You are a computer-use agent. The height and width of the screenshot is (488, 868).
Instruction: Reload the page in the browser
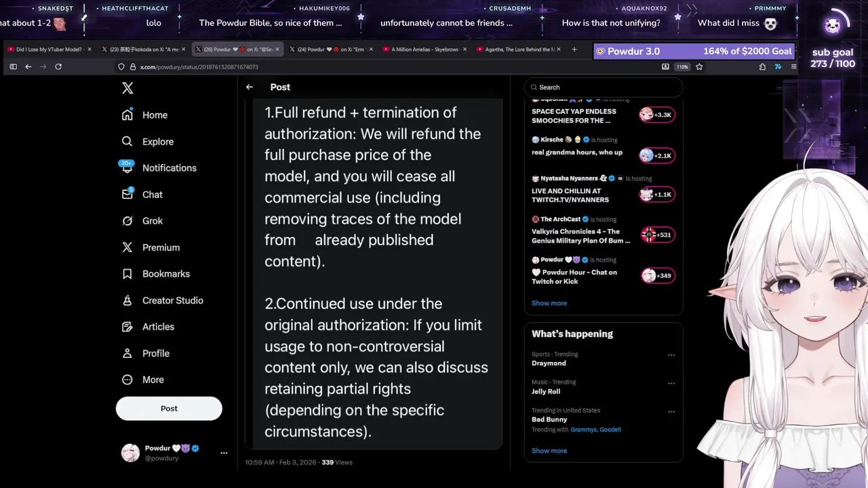pyautogui.click(x=58, y=66)
